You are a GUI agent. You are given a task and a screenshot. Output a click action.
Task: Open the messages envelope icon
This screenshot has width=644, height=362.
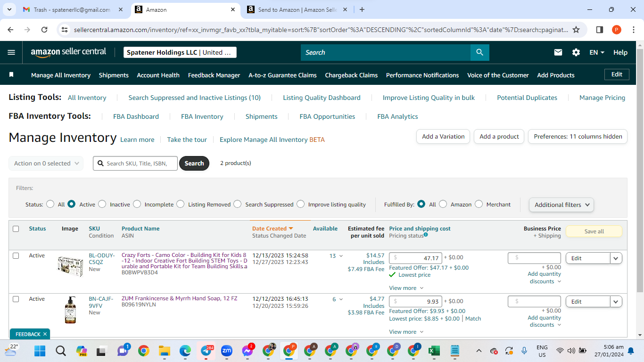[x=558, y=52]
